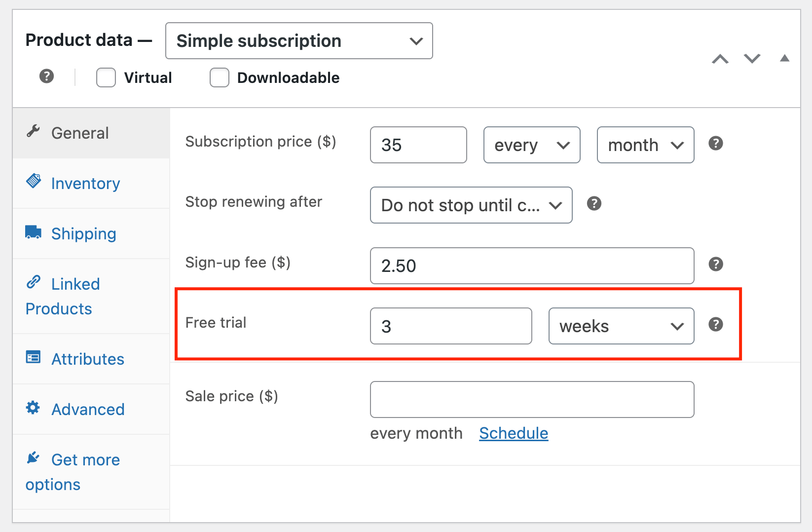Image resolution: width=812 pixels, height=532 pixels.
Task: Open the Simple subscription product type dropdown
Action: pos(299,40)
